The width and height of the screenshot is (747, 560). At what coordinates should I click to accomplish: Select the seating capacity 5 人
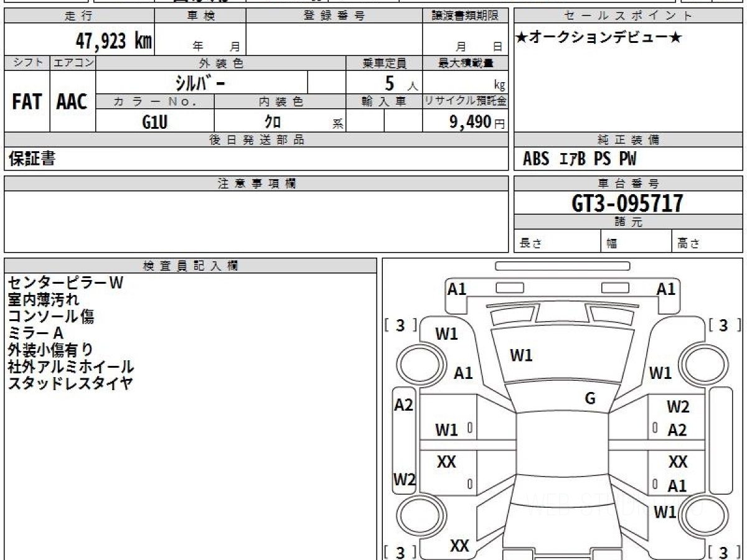click(x=402, y=83)
